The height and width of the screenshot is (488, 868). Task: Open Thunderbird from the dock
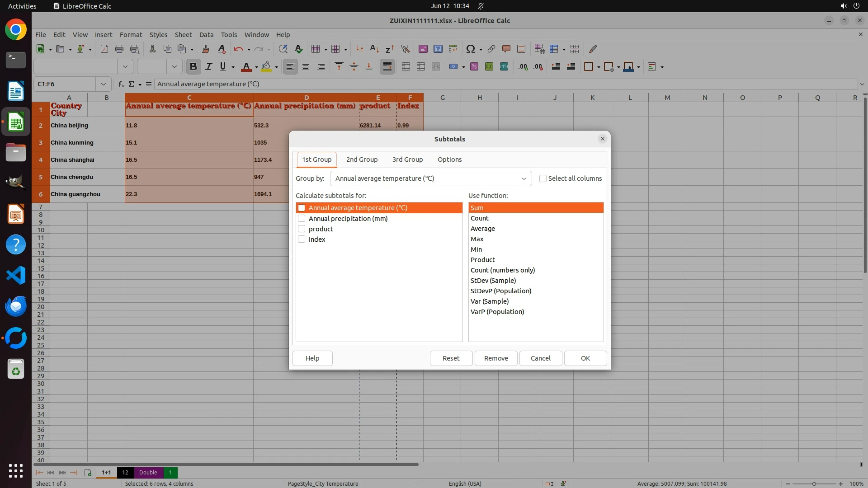16,306
